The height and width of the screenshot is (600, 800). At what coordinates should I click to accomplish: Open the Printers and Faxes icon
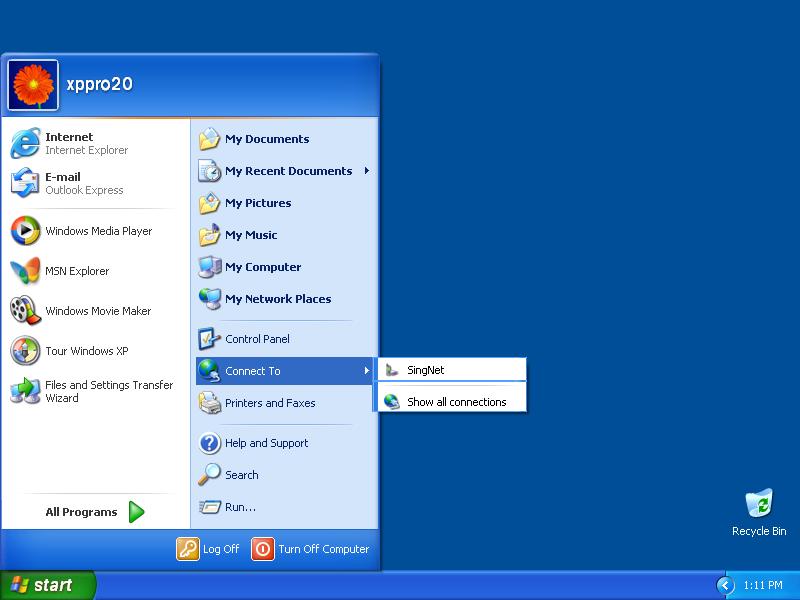(209, 403)
